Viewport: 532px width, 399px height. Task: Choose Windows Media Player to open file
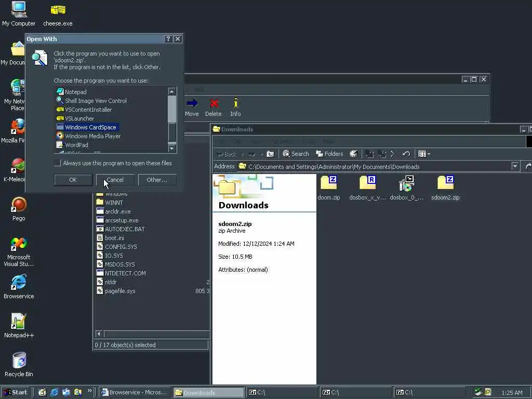point(88,136)
